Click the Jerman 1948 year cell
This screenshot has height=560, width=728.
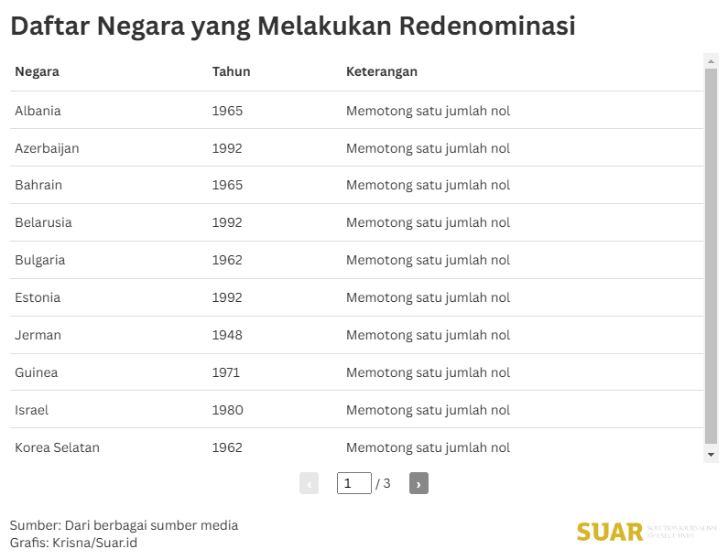(x=227, y=335)
